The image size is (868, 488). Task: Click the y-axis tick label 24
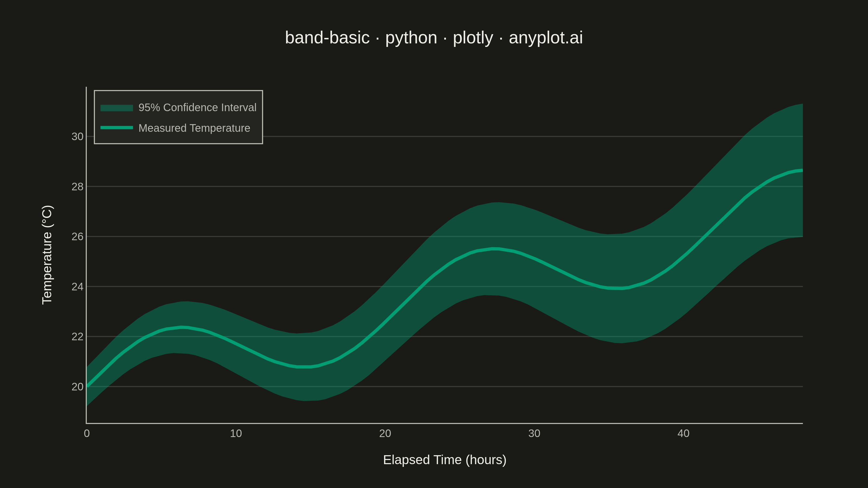coord(77,287)
